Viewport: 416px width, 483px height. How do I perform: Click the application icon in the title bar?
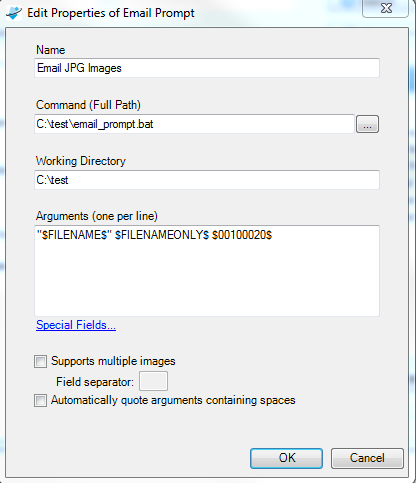click(x=14, y=13)
